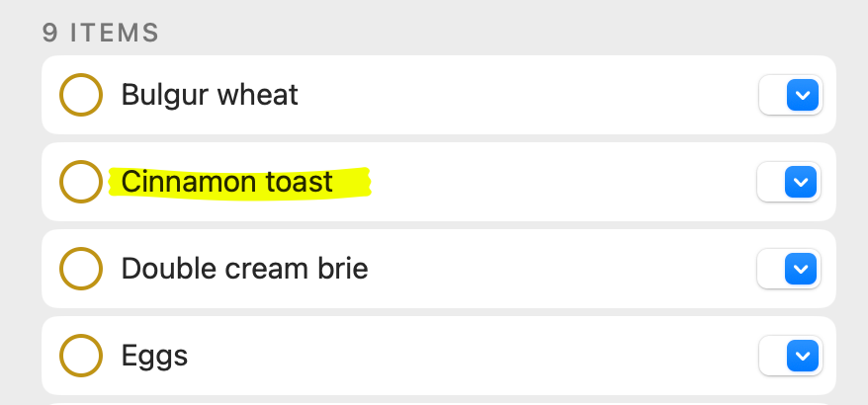Select the Double cream brie label

point(244,269)
